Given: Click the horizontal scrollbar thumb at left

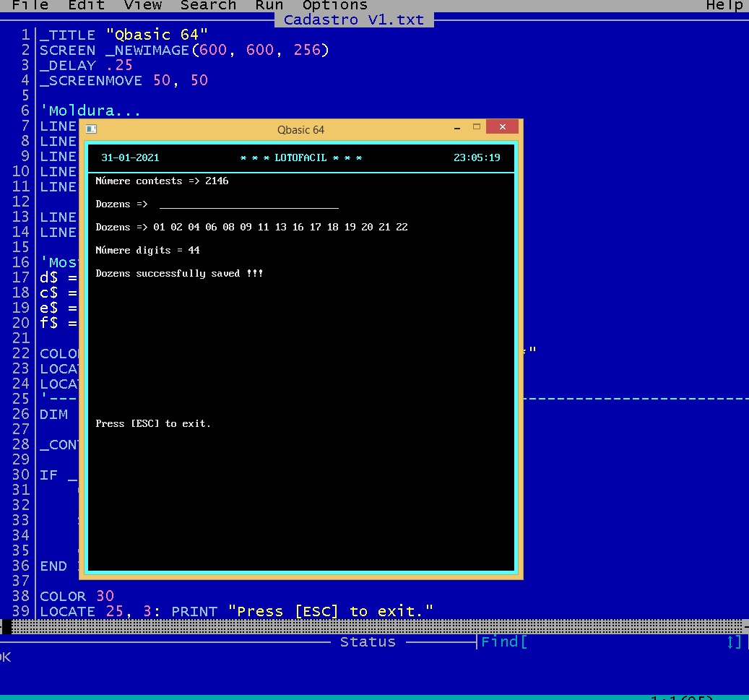Looking at the screenshot, I should (x=7, y=626).
